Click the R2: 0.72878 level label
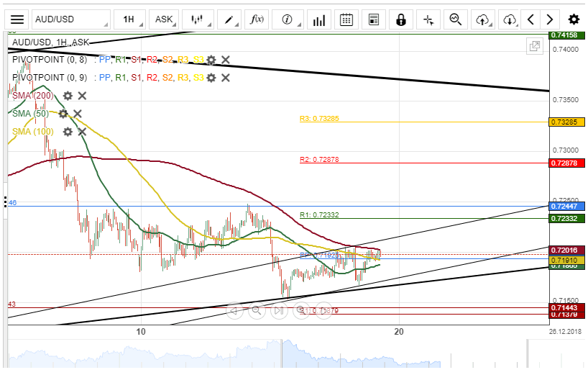 (x=319, y=160)
